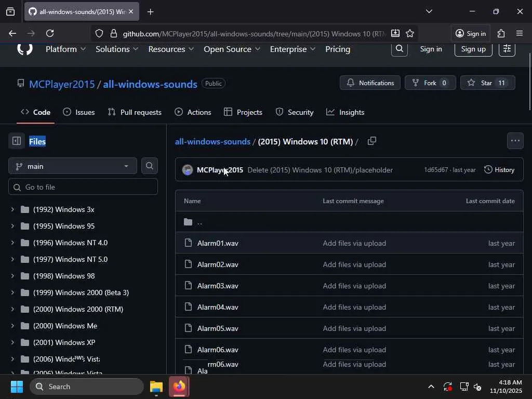This screenshot has height=399, width=532.
Task: Open the Security tab
Action: click(x=295, y=112)
